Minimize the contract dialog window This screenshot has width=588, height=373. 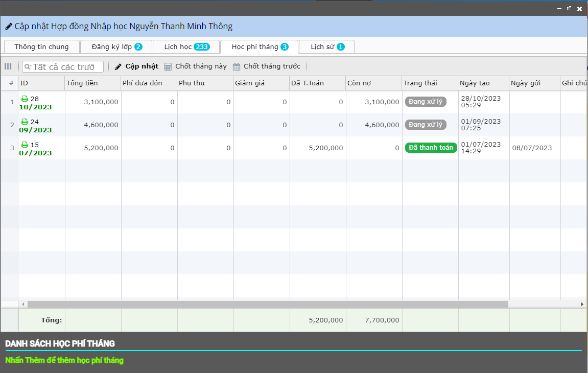559,9
